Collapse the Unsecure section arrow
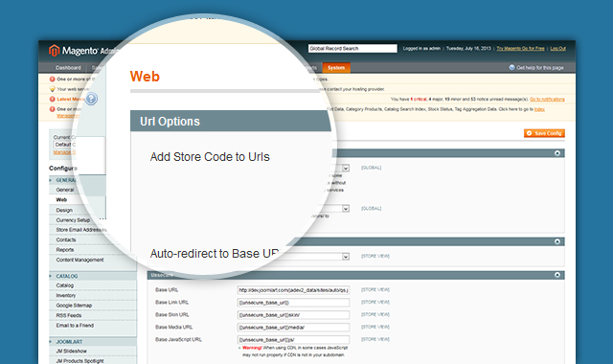This screenshot has height=364, width=613. tap(557, 275)
